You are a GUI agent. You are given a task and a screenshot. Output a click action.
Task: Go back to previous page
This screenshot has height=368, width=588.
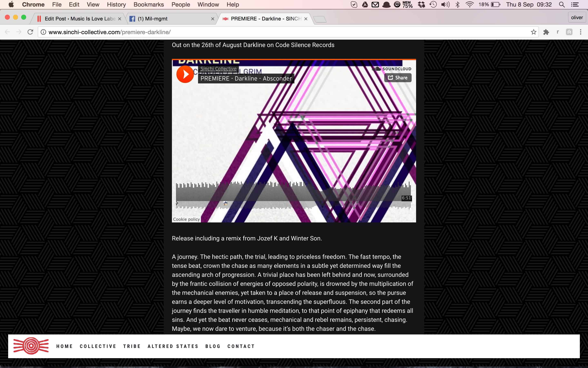[x=7, y=32]
